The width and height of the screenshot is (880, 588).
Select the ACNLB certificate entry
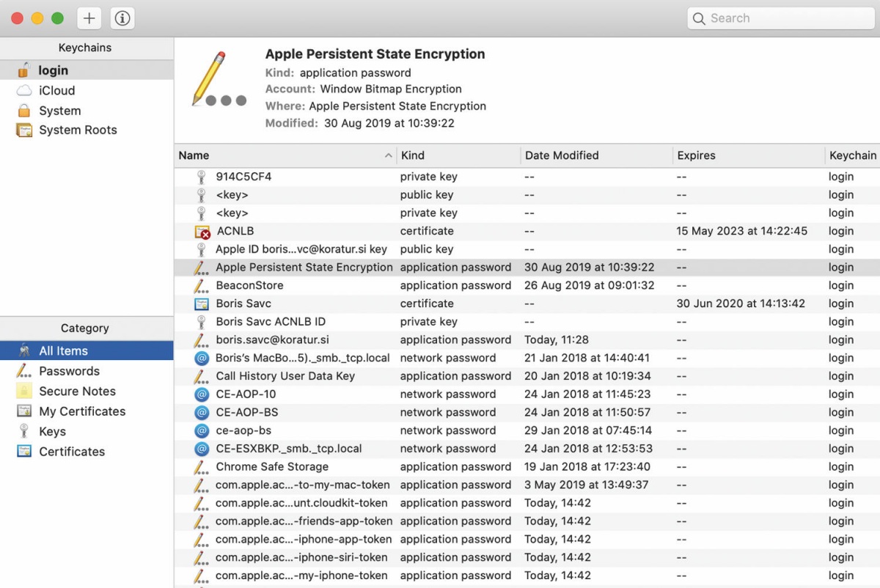[x=527, y=231]
